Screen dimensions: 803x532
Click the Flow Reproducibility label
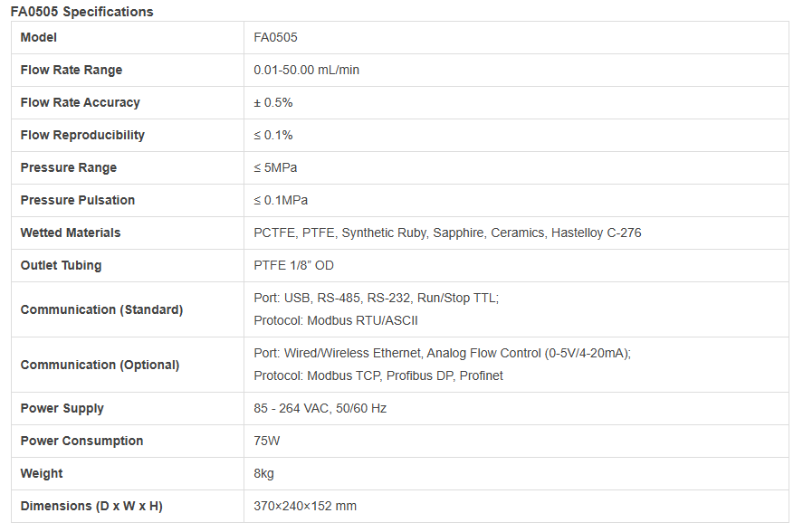click(x=82, y=135)
